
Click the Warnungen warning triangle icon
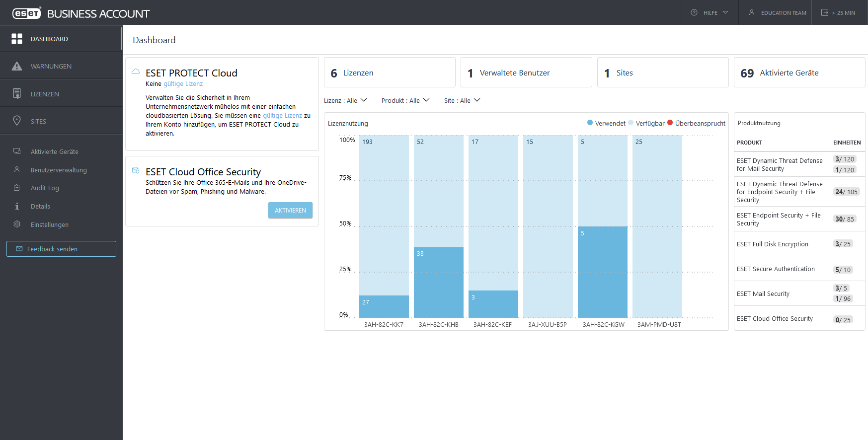[x=17, y=66]
